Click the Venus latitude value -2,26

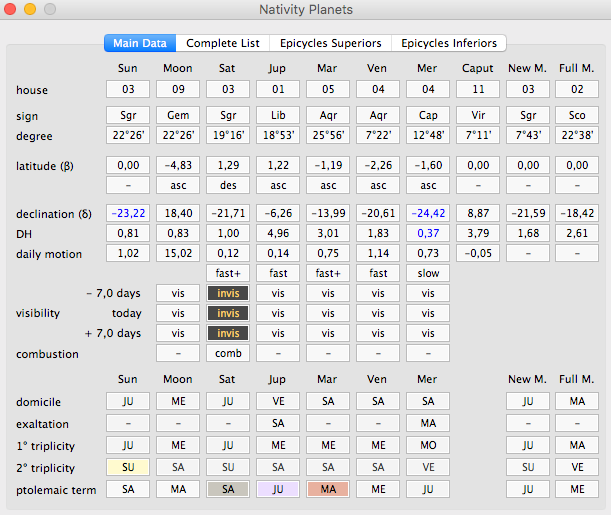point(378,165)
